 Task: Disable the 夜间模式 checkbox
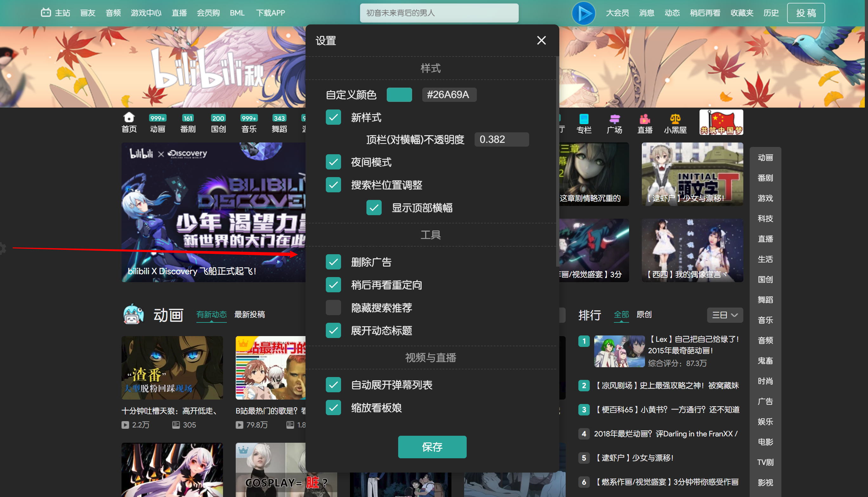click(x=333, y=162)
